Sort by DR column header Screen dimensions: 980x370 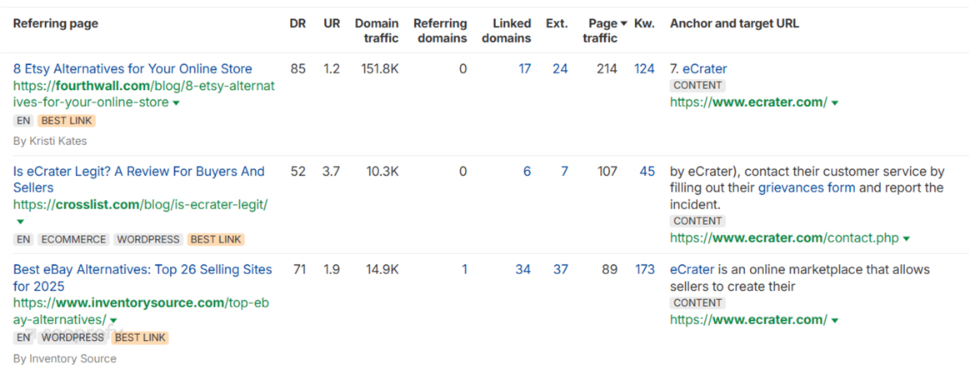coord(298,23)
